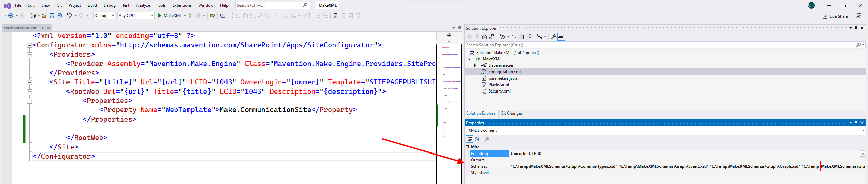Screen dimensions: 868x184
Task: Open the Extensions menu
Action: [182, 5]
